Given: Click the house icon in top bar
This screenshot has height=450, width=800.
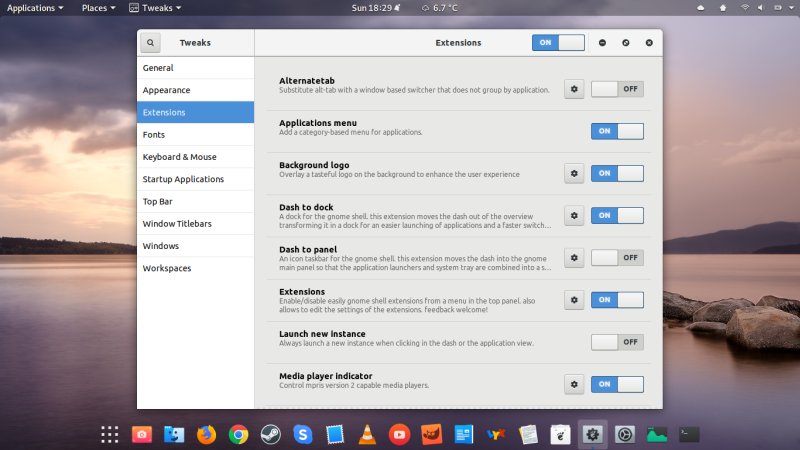Looking at the screenshot, I should coord(723,8).
